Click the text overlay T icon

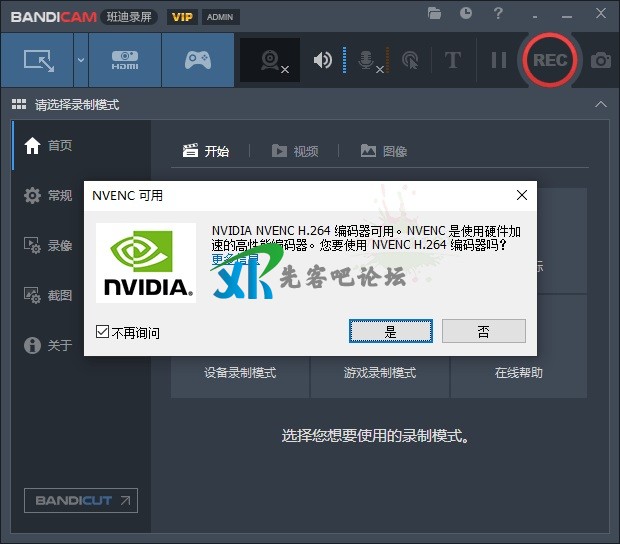pyautogui.click(x=452, y=60)
